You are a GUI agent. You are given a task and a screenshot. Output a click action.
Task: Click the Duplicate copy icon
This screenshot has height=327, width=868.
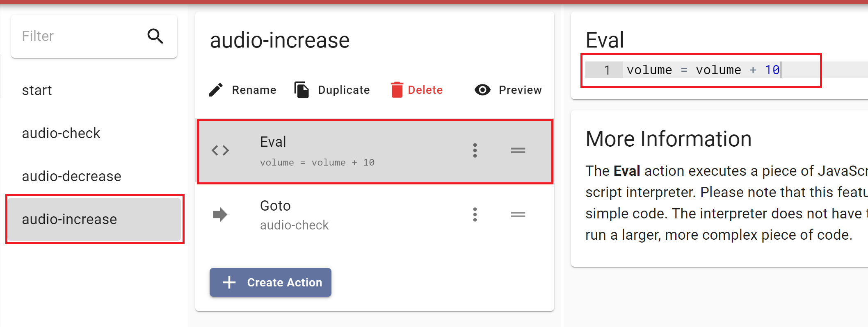(302, 90)
